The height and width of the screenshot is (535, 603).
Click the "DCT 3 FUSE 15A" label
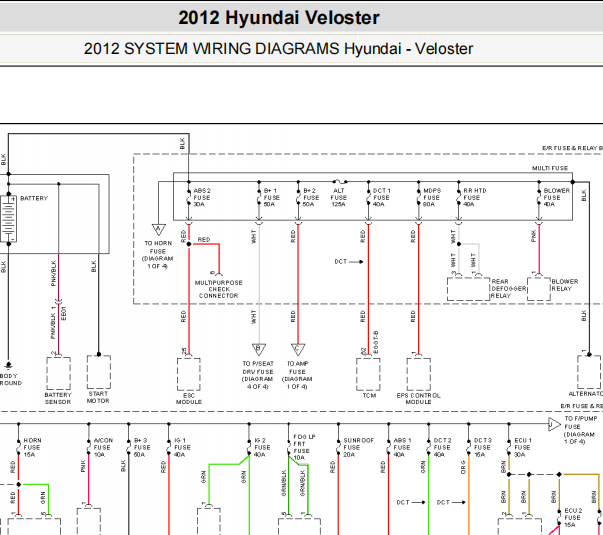pos(483,447)
